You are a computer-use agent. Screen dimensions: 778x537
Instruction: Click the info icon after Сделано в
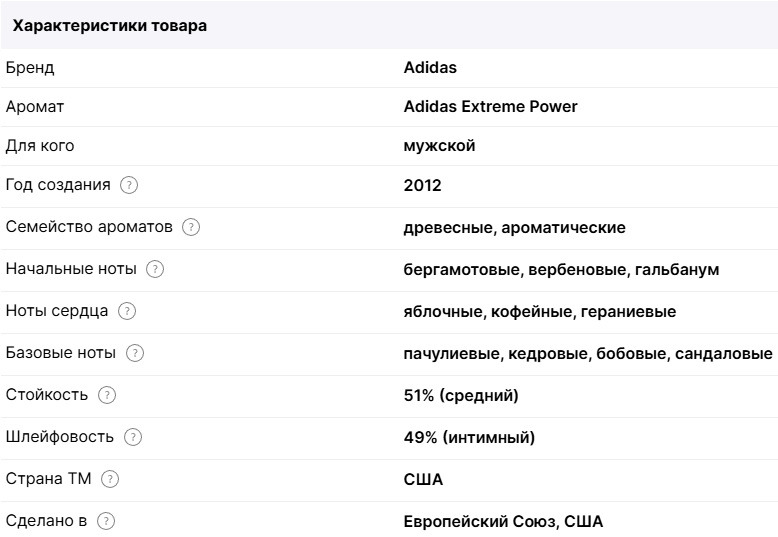click(106, 521)
